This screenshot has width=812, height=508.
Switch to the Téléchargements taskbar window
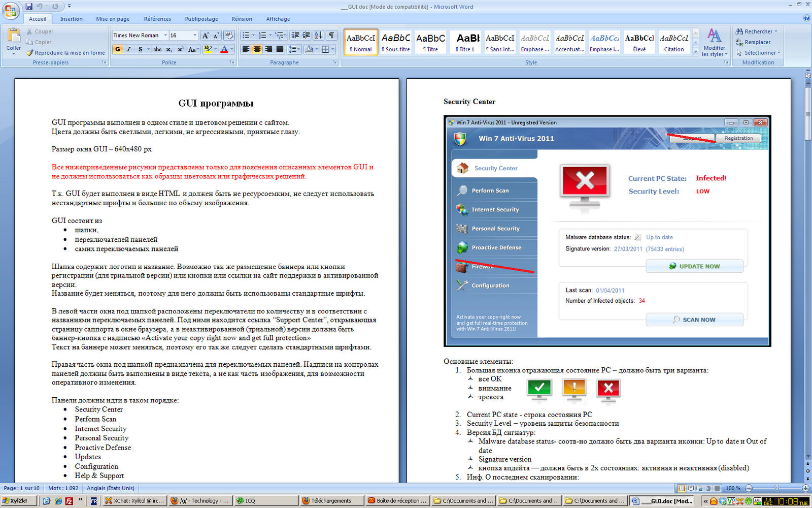coord(331,501)
